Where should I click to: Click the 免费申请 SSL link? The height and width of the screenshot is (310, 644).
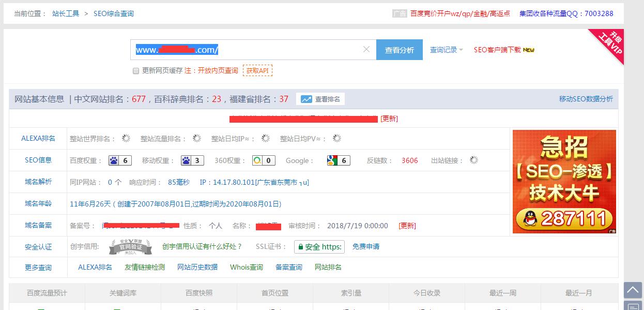[x=366, y=247]
